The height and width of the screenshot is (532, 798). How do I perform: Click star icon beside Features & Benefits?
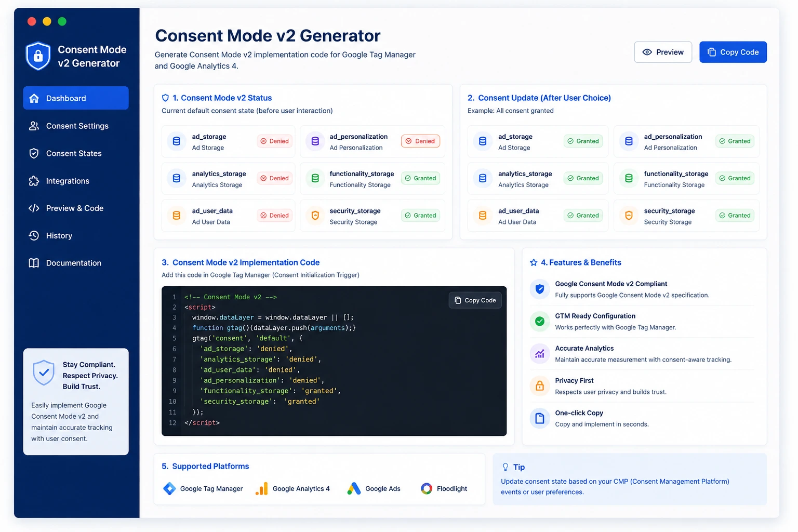pyautogui.click(x=534, y=262)
